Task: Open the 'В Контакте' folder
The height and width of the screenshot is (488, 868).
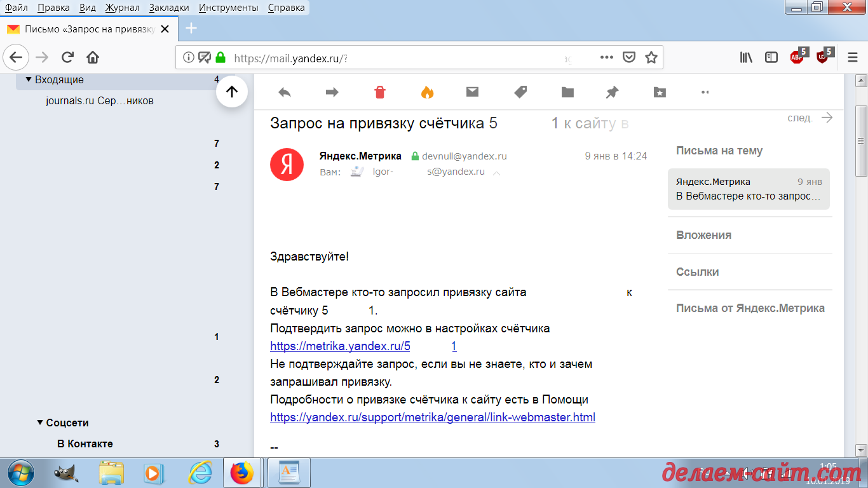Action: [x=85, y=444]
